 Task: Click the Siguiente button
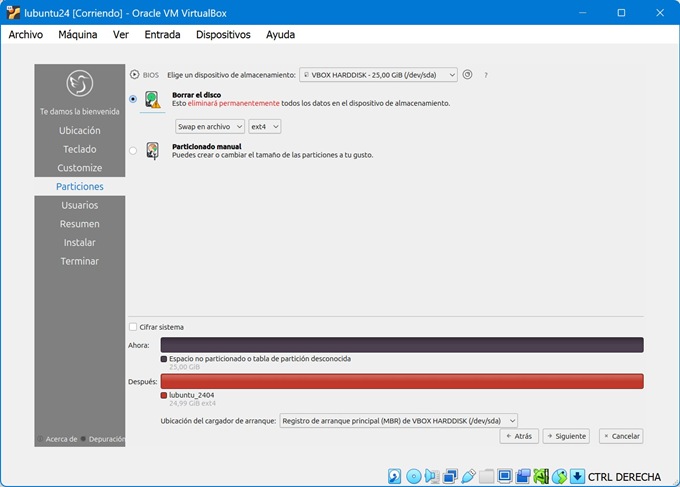pyautogui.click(x=566, y=436)
